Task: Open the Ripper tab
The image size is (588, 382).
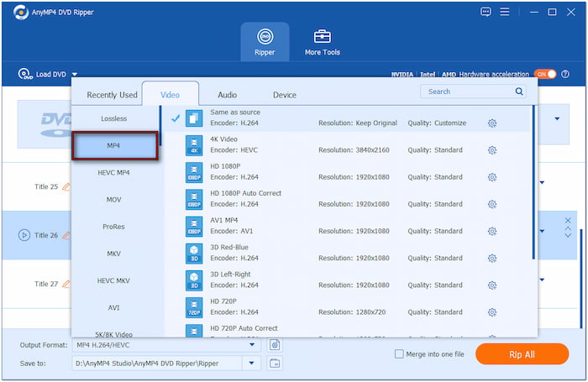Action: (265, 42)
